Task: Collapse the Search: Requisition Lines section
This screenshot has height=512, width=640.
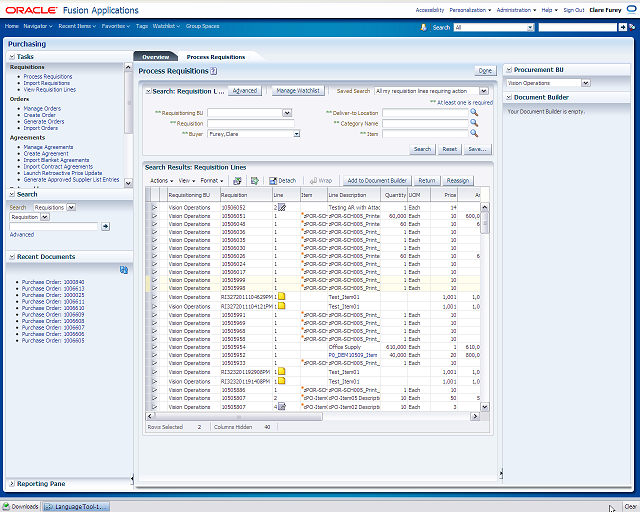Action: click(x=149, y=91)
